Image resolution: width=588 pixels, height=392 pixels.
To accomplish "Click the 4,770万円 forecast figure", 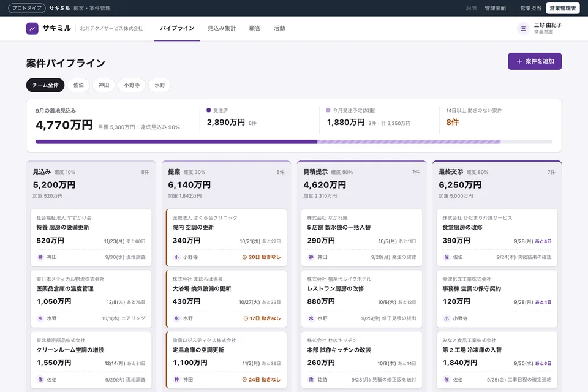I will (x=64, y=125).
